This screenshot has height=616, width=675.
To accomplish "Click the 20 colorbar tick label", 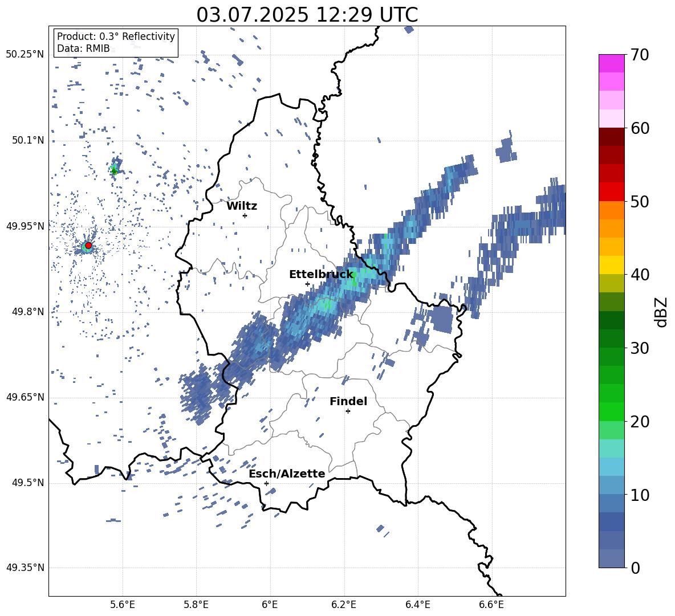I will pyautogui.click(x=640, y=422).
